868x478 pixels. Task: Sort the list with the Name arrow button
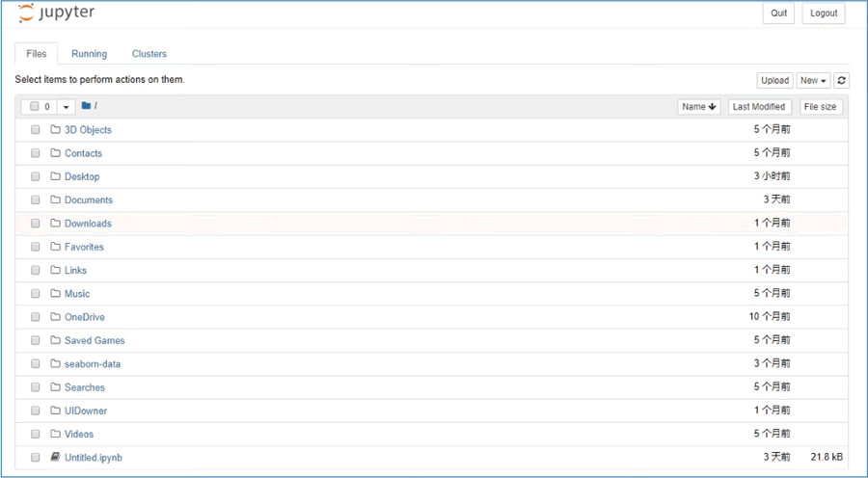coord(698,107)
